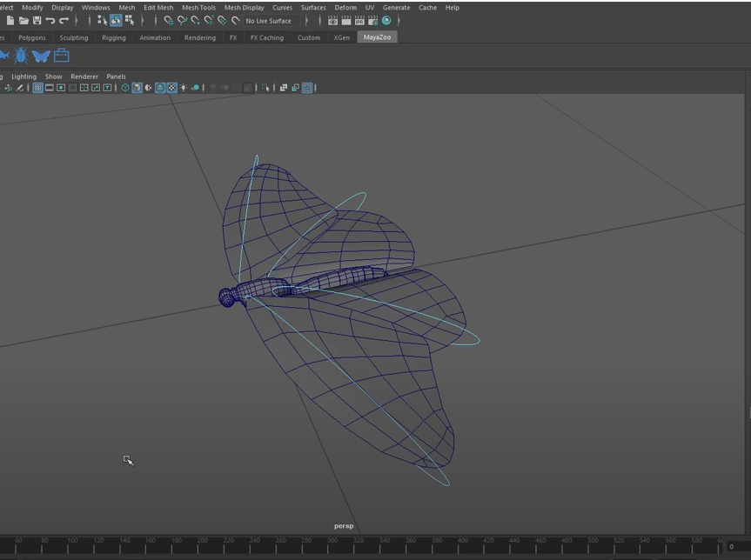
Task: Expand the arrow beside No Live Surface
Action: point(307,20)
